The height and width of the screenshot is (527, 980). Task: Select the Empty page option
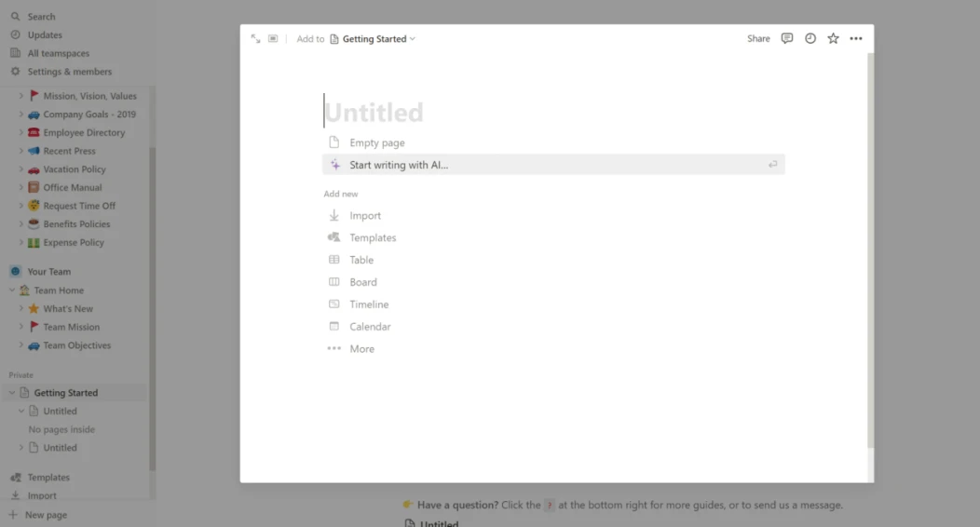pos(377,142)
